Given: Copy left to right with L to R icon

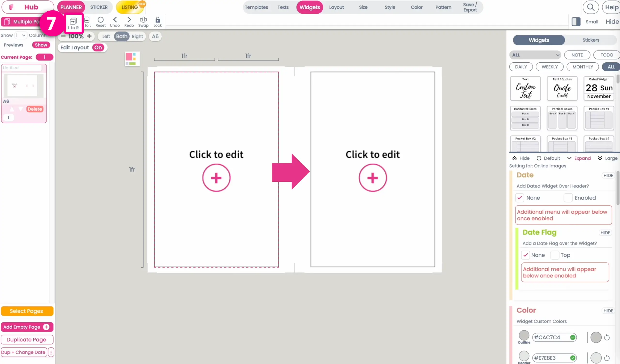Looking at the screenshot, I should [x=73, y=23].
